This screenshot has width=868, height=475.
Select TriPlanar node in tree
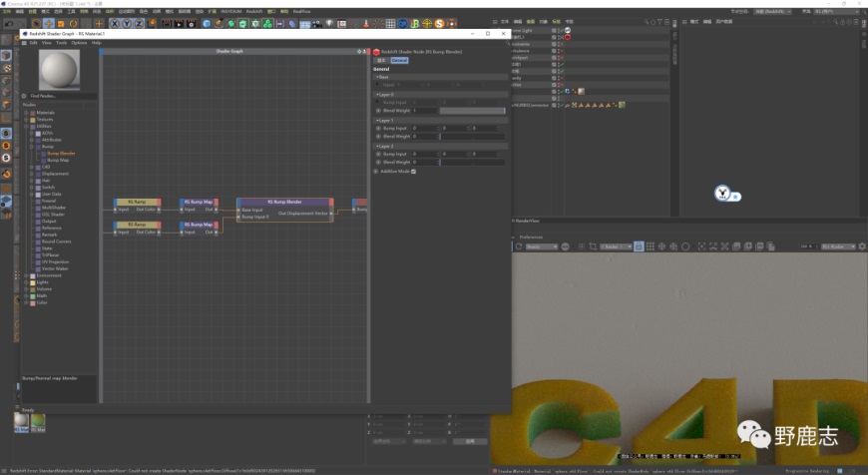(x=50, y=254)
